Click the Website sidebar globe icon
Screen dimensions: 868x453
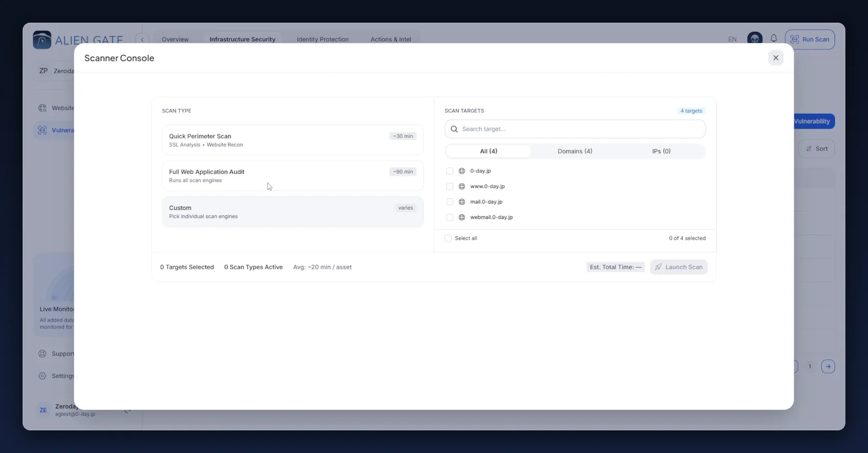(42, 108)
